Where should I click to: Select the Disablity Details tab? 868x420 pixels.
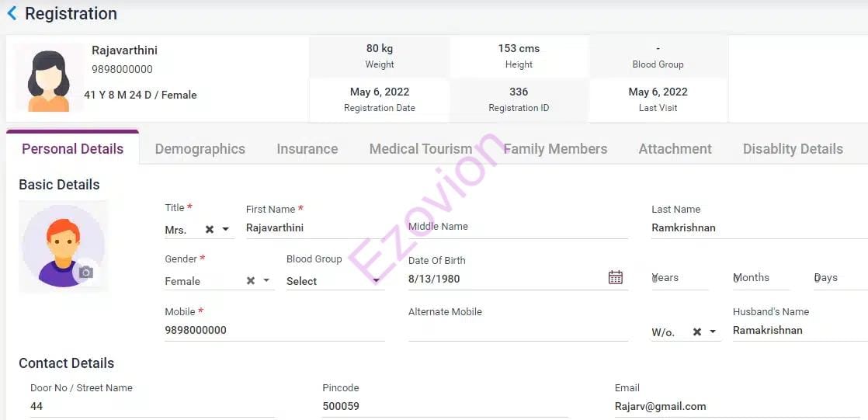coord(792,149)
